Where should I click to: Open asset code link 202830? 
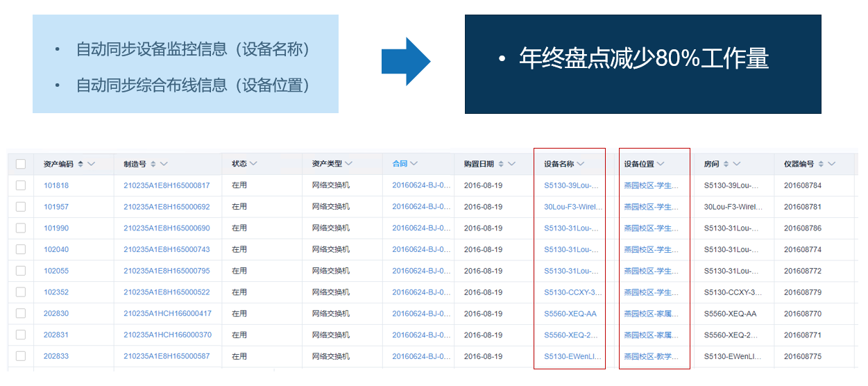[x=56, y=313]
